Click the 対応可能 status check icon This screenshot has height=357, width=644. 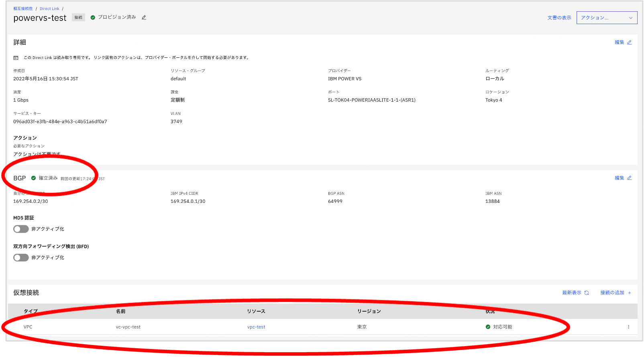488,327
